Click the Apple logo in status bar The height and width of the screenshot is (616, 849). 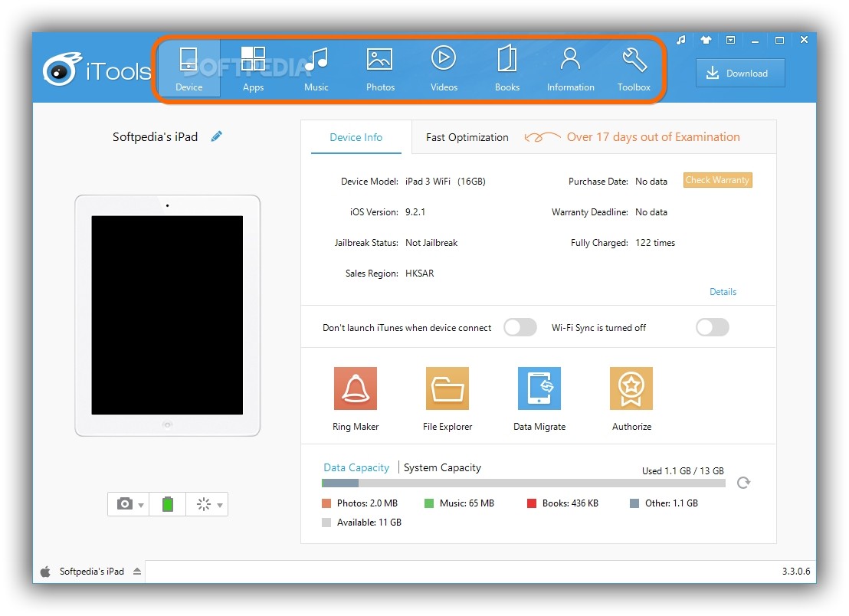(45, 572)
